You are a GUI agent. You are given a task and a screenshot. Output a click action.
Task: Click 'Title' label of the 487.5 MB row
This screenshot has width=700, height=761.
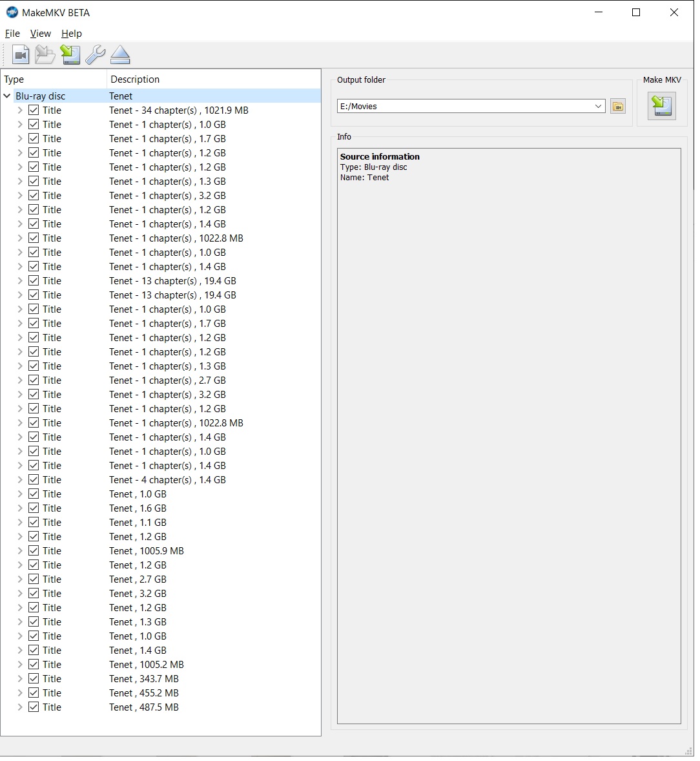click(52, 707)
